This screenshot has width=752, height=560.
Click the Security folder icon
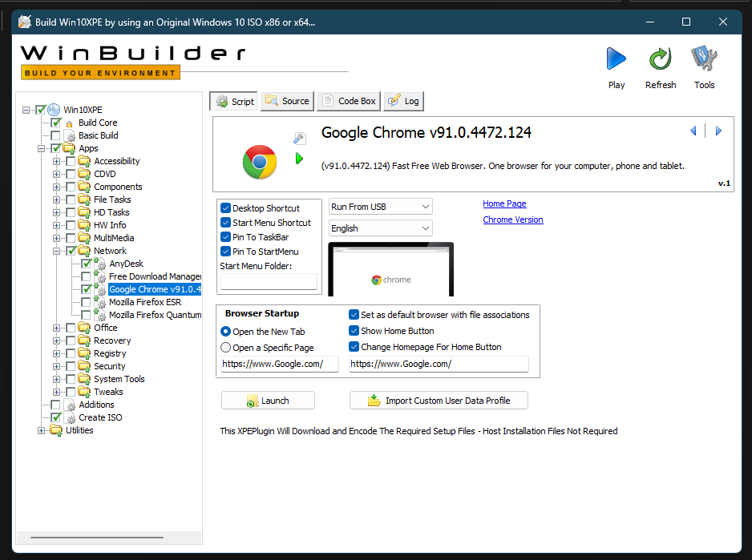(x=84, y=366)
